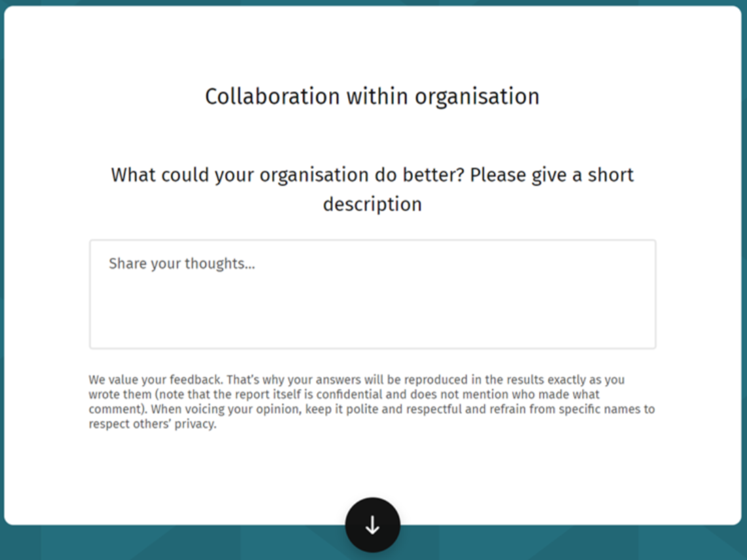This screenshot has width=747, height=560.
Task: Click the 'What could your organisation do better?' question
Action: click(288, 176)
